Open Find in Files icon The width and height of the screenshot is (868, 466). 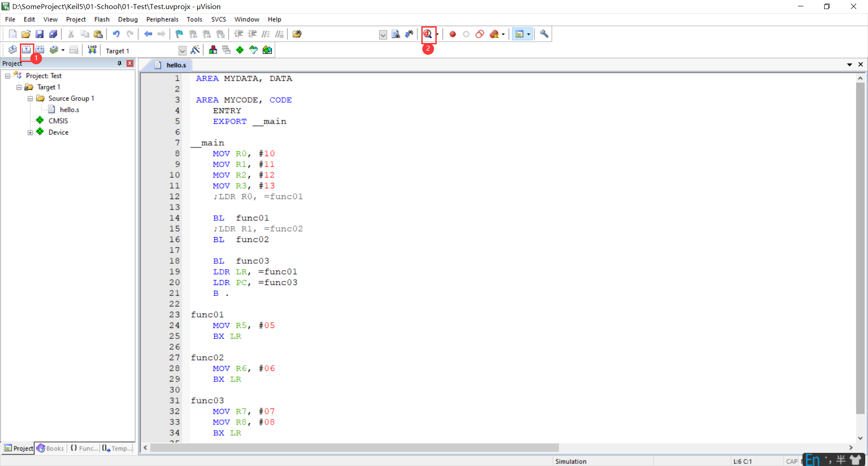tap(297, 34)
